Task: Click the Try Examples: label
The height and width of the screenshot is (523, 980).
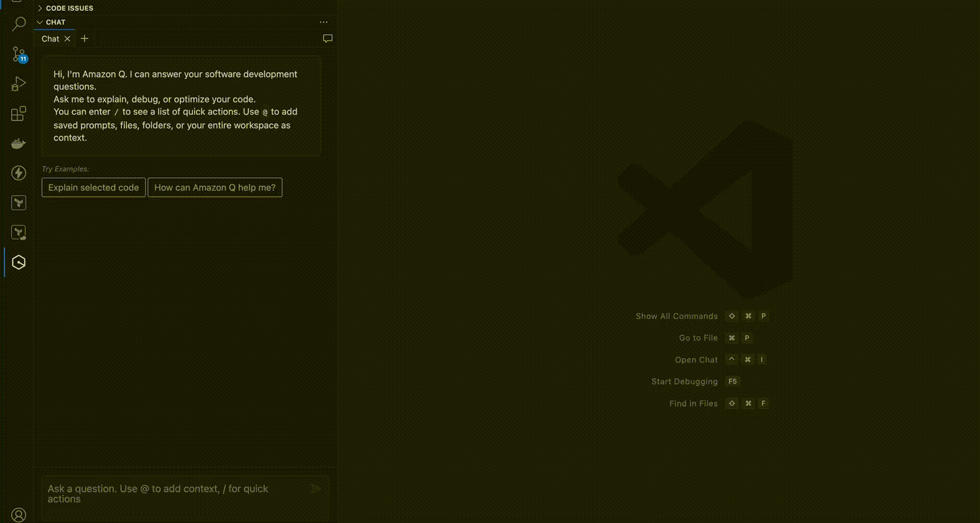Action: click(x=65, y=169)
